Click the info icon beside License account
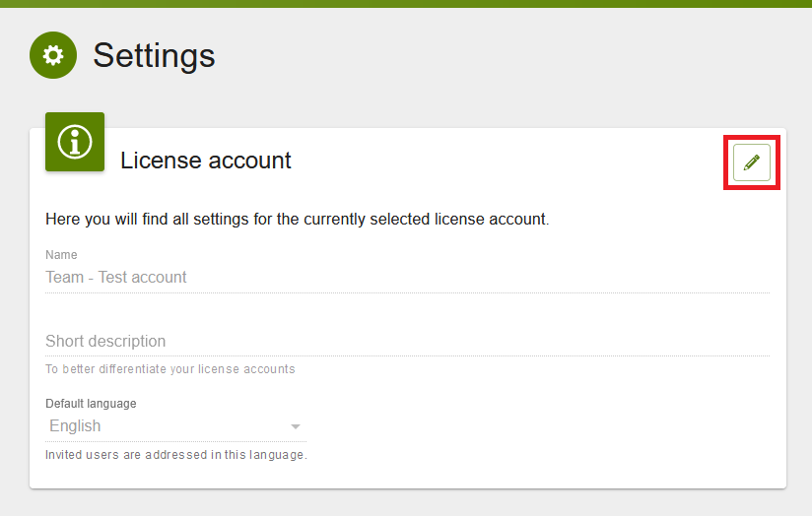This screenshot has width=812, height=516. 75,142
